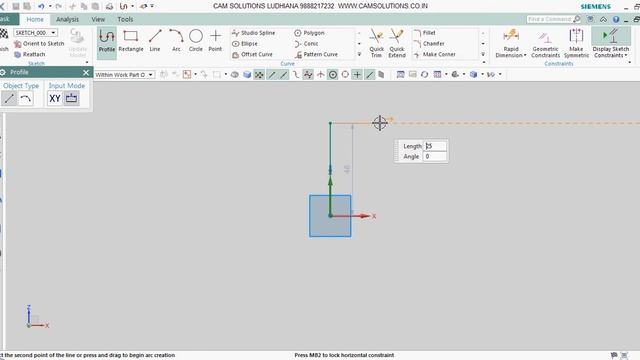Open the Home ribbon tab

point(35,19)
